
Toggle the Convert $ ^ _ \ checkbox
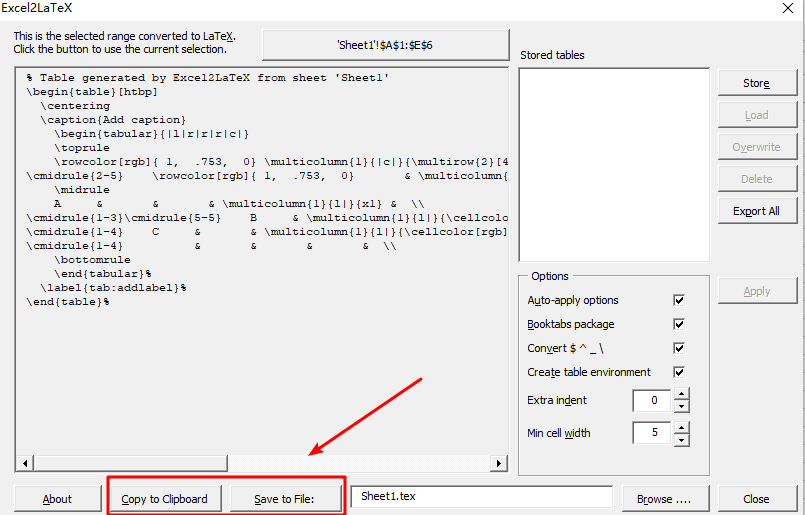point(679,348)
